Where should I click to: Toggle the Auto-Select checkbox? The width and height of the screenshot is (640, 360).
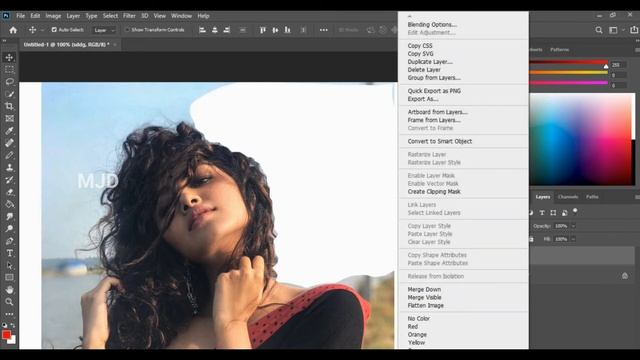tap(54, 30)
